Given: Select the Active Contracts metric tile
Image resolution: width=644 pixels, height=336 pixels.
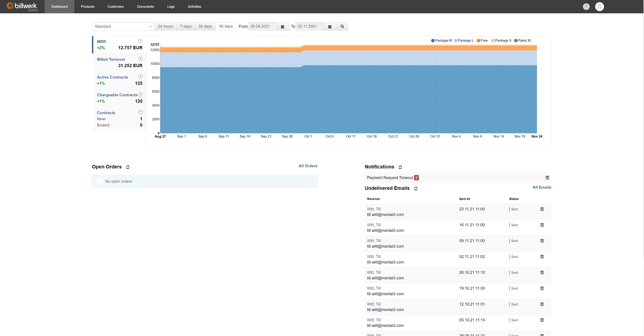Looking at the screenshot, I should click(119, 80).
